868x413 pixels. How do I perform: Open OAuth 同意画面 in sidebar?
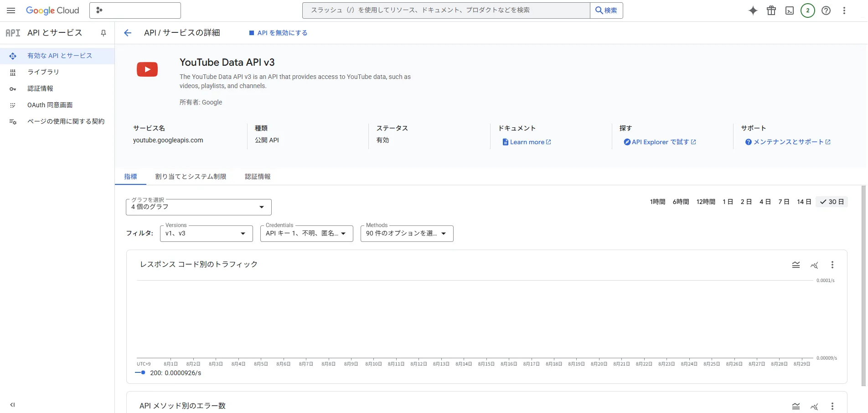point(57,105)
